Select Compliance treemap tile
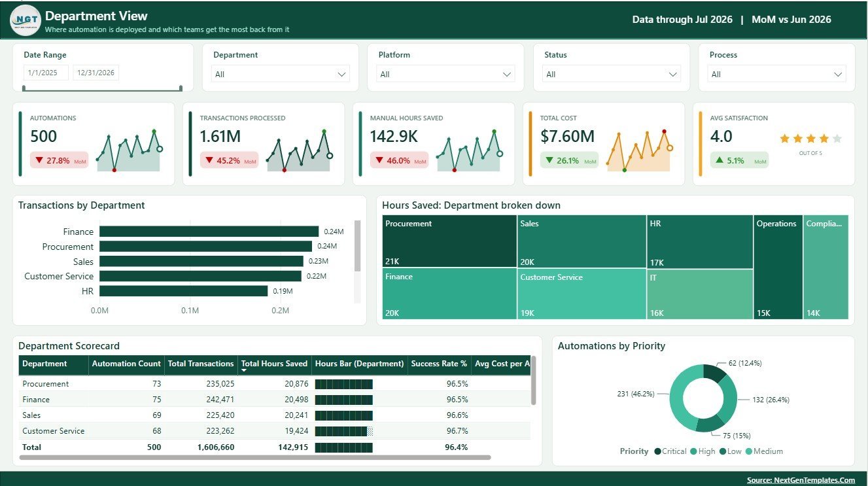This screenshot has height=486, width=868. (825, 267)
